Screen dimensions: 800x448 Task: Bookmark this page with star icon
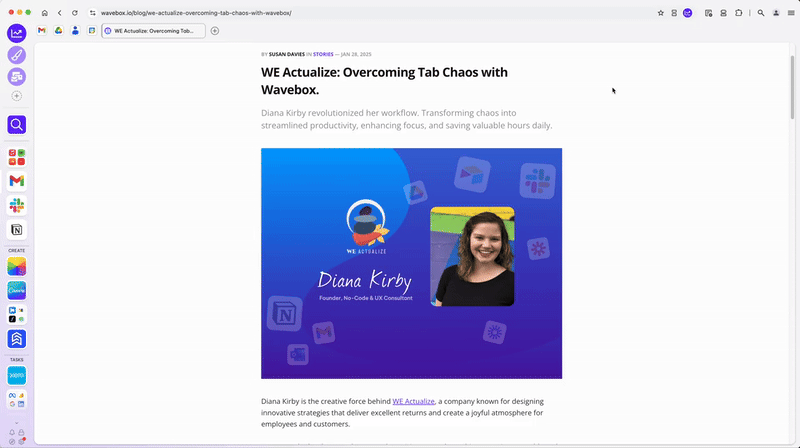661,13
